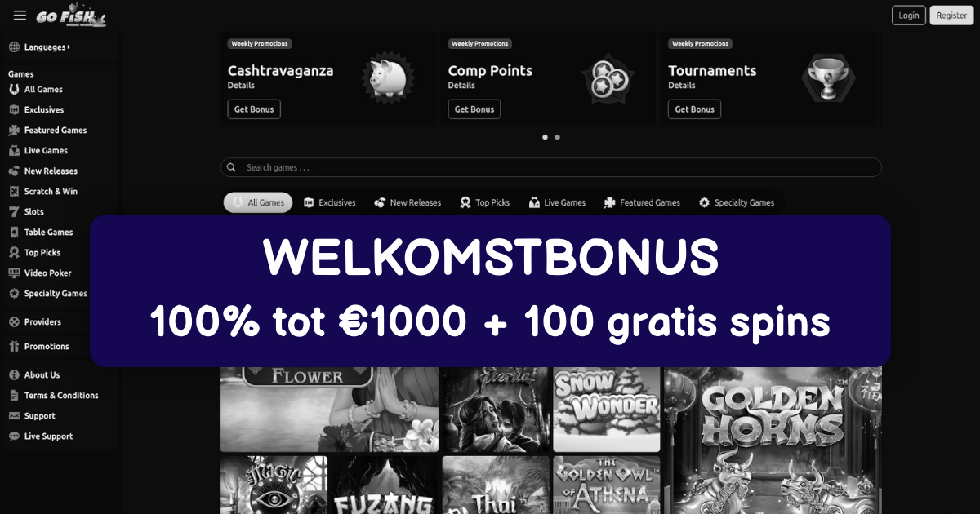Open the Slots sidebar icon
The width and height of the screenshot is (980, 514).
click(14, 212)
